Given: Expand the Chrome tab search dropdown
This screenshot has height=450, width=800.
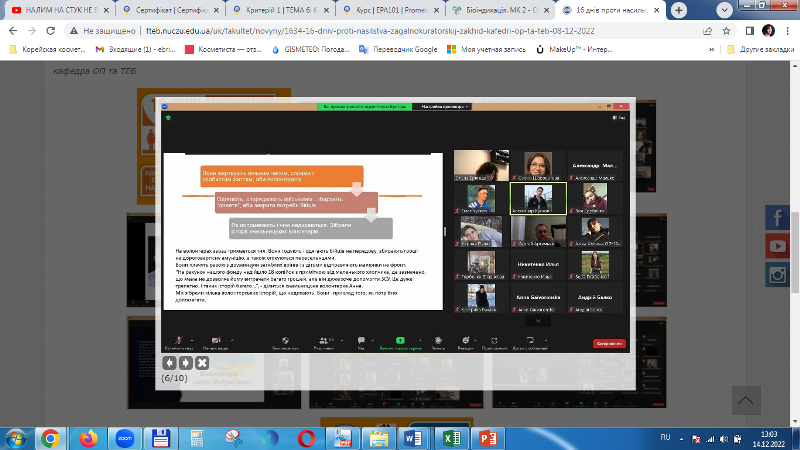Looking at the screenshot, I should [724, 10].
